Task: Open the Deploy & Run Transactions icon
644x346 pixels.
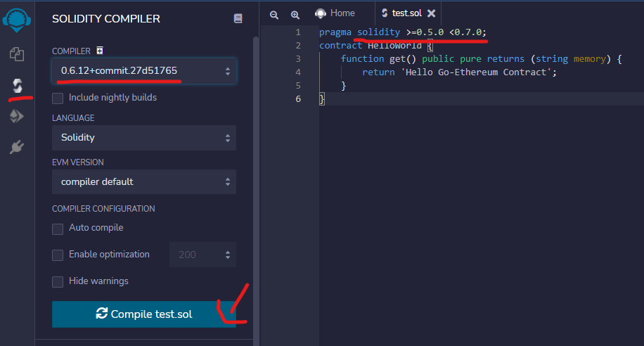Action: coord(17,116)
